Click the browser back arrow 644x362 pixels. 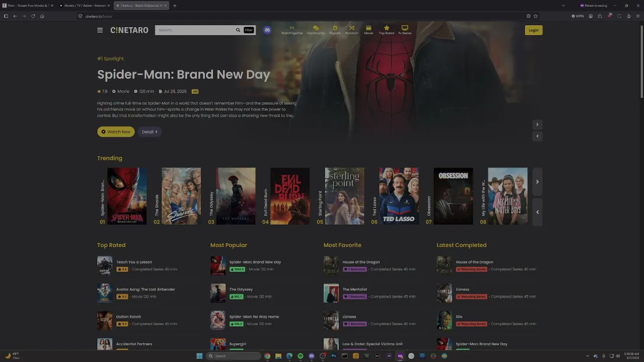15,16
